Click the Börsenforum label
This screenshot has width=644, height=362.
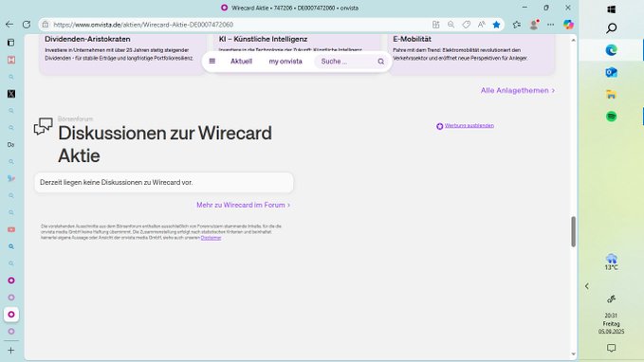coord(75,118)
